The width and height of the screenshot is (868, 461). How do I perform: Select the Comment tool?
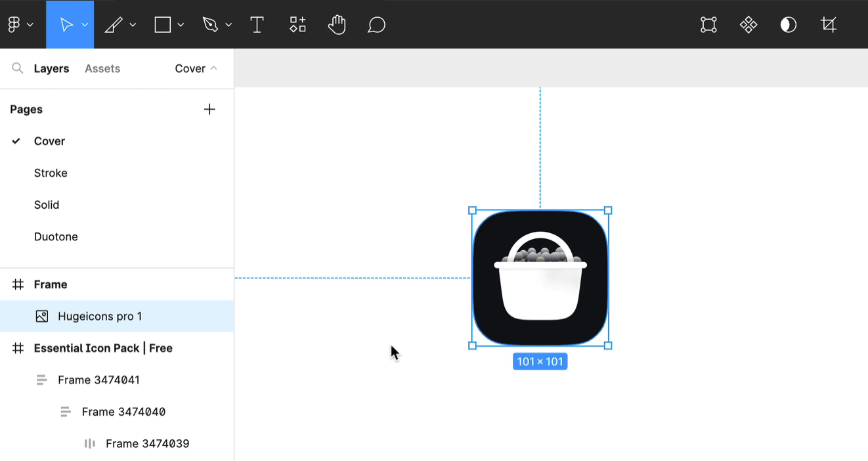[x=376, y=25]
